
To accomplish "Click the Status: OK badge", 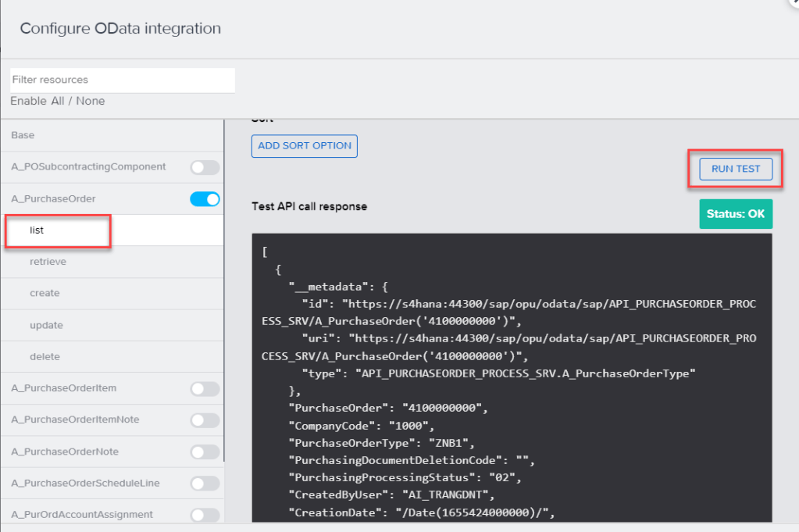I will pos(735,214).
